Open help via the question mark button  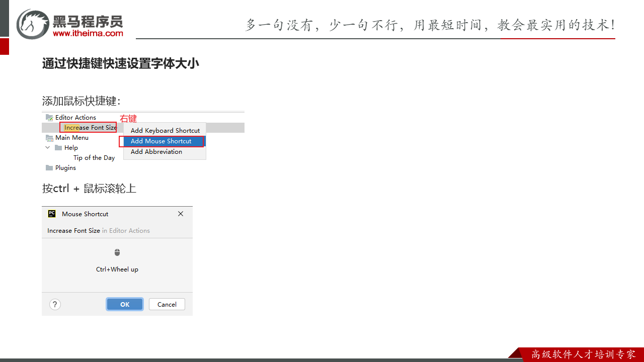click(55, 304)
